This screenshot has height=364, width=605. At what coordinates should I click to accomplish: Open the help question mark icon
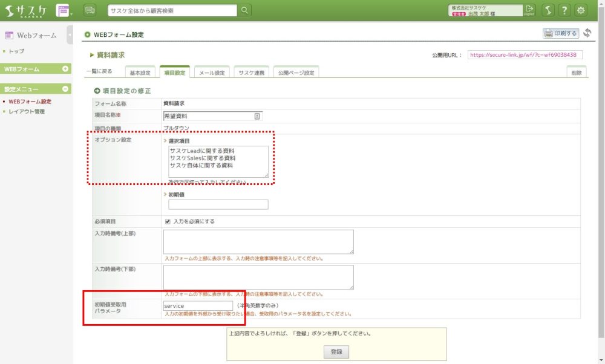point(564,10)
